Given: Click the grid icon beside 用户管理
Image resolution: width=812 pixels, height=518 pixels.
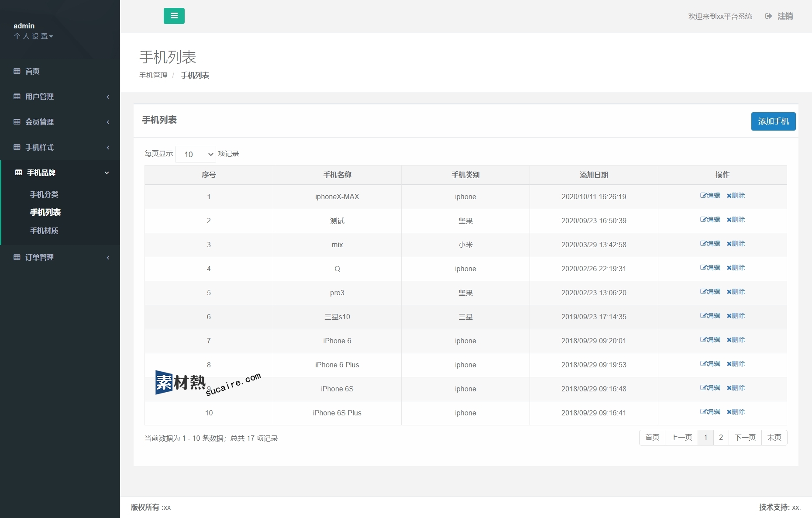Looking at the screenshot, I should 17,97.
